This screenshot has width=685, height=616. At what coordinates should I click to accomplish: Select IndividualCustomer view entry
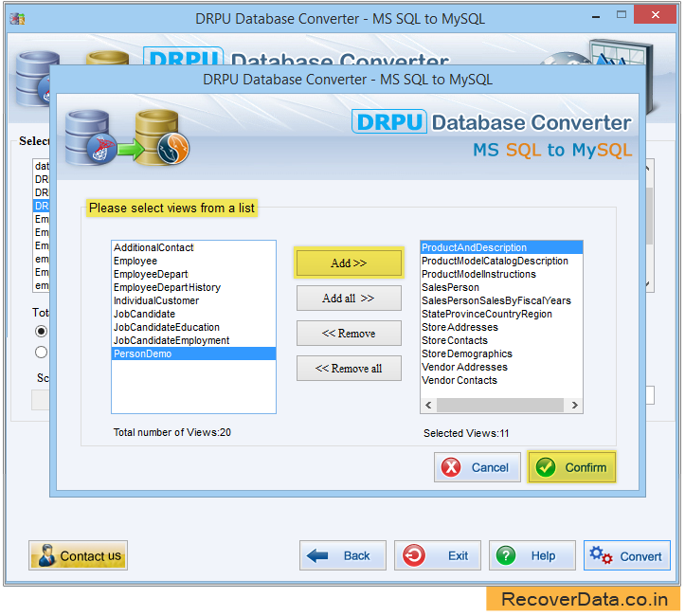pyautogui.click(x=193, y=300)
